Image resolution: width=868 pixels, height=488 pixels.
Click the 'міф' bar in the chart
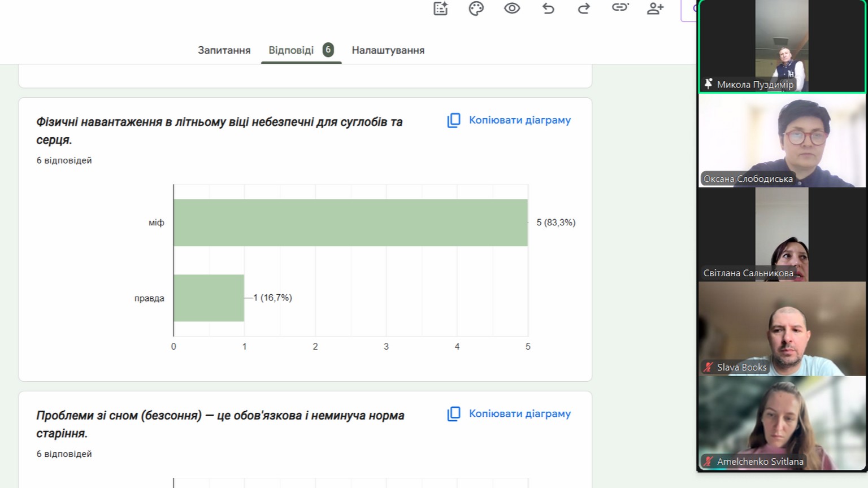pos(350,223)
